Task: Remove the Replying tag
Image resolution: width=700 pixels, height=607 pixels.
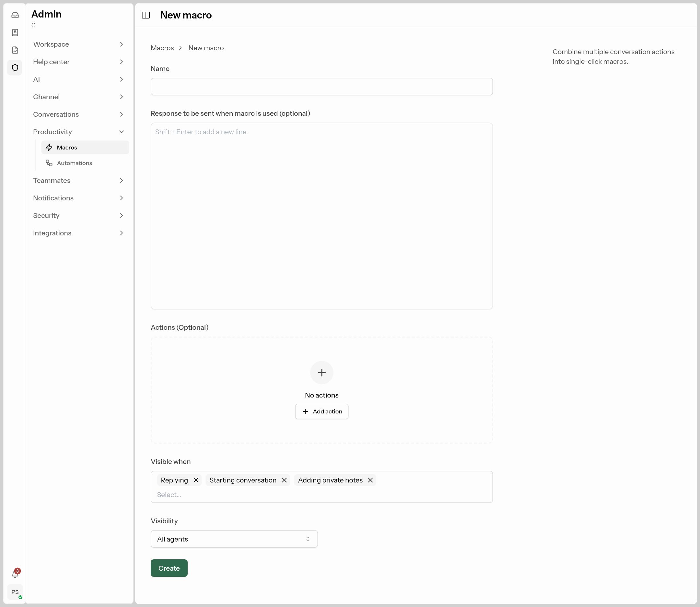Action: tap(196, 480)
